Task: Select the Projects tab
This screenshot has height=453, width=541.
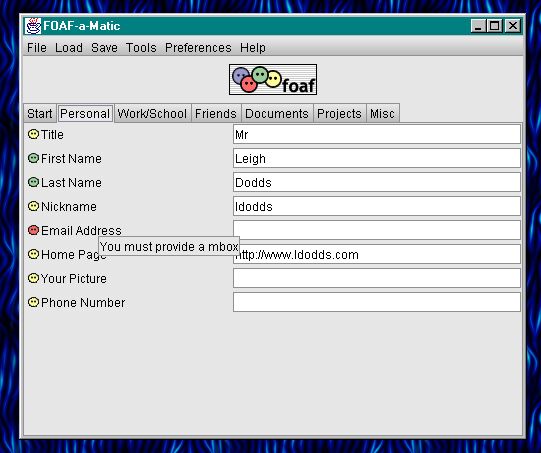Action: [340, 114]
